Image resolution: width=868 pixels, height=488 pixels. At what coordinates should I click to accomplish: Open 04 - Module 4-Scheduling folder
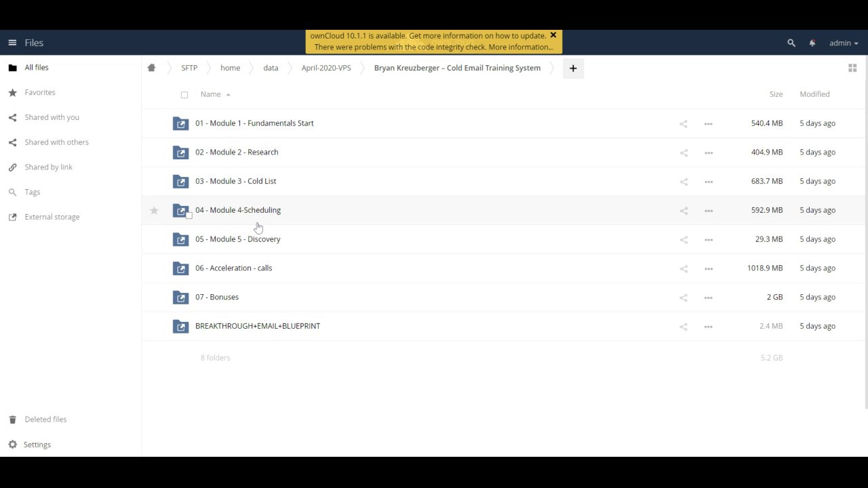238,210
